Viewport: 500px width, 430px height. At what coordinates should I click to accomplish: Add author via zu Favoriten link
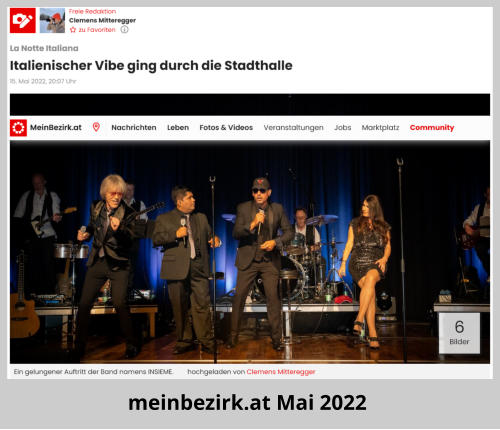[x=97, y=30]
